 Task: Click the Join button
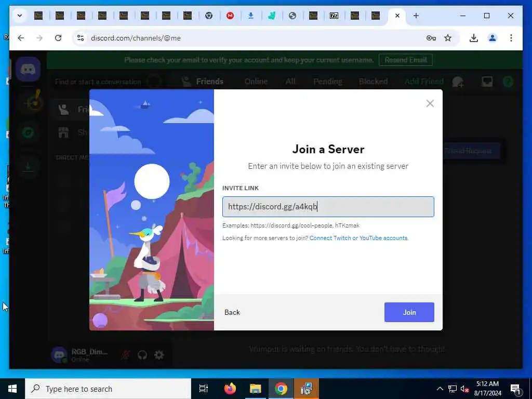click(409, 312)
